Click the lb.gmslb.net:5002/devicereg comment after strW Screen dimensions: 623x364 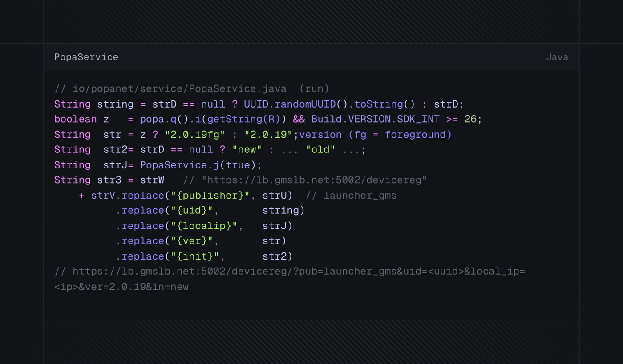click(305, 180)
